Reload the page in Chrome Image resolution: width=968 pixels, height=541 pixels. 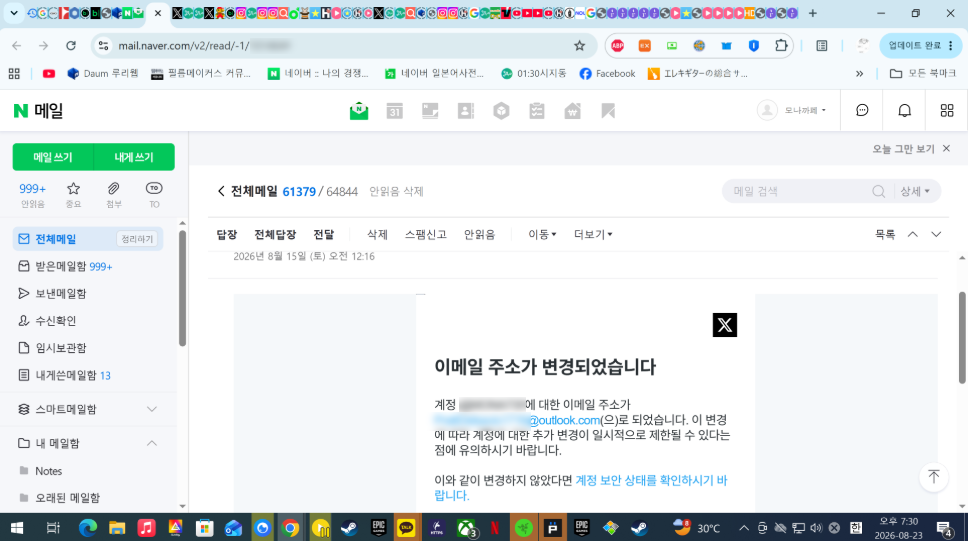click(x=71, y=46)
